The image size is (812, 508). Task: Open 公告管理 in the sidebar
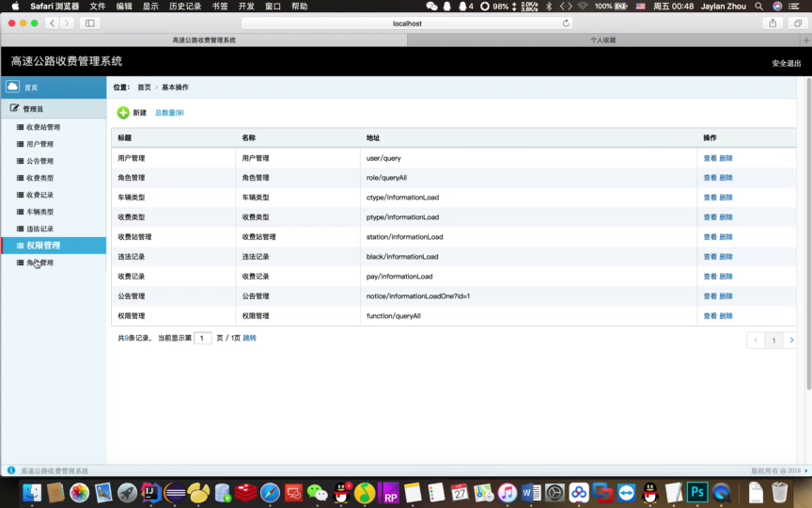pos(39,161)
